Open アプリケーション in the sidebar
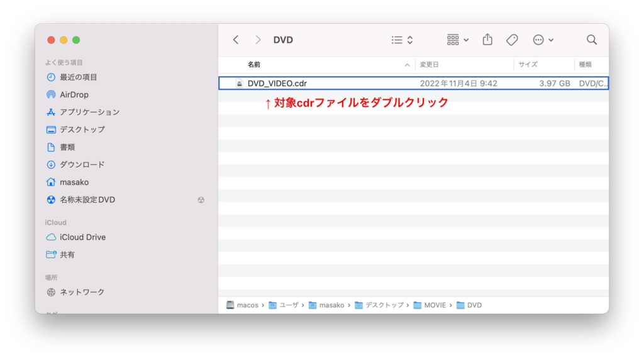The image size is (644, 360). tap(89, 112)
